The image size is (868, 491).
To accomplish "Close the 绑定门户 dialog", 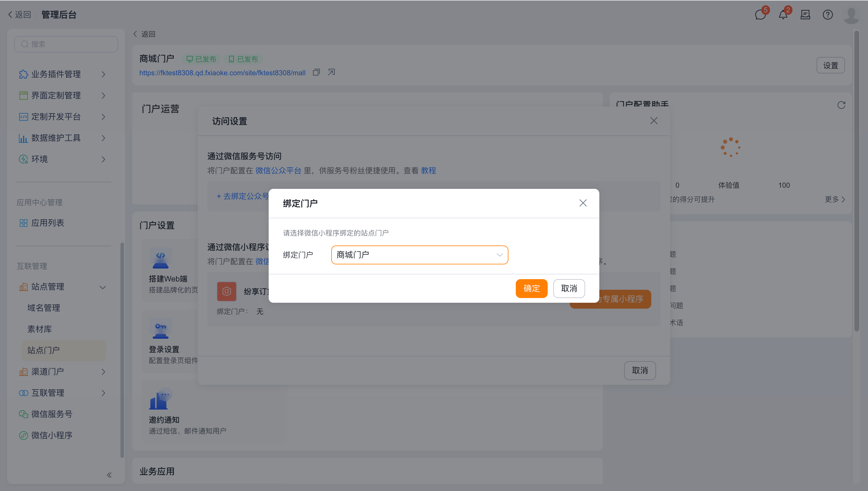I will pyautogui.click(x=583, y=203).
